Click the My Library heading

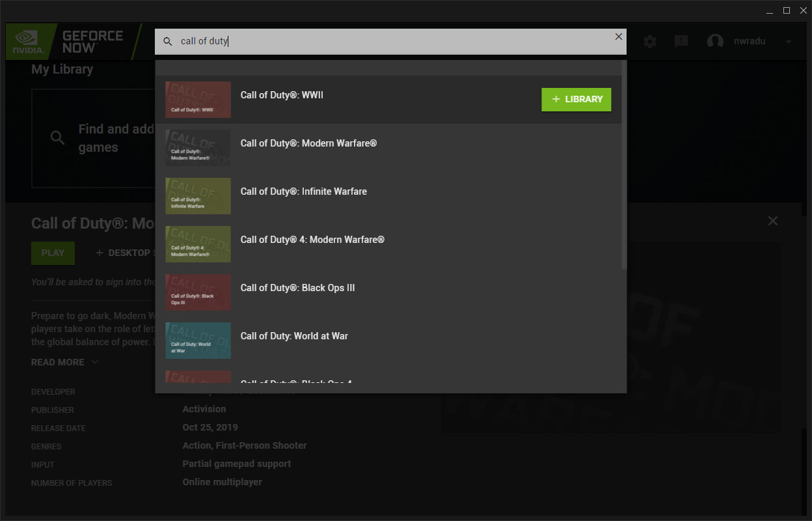pyautogui.click(x=62, y=69)
